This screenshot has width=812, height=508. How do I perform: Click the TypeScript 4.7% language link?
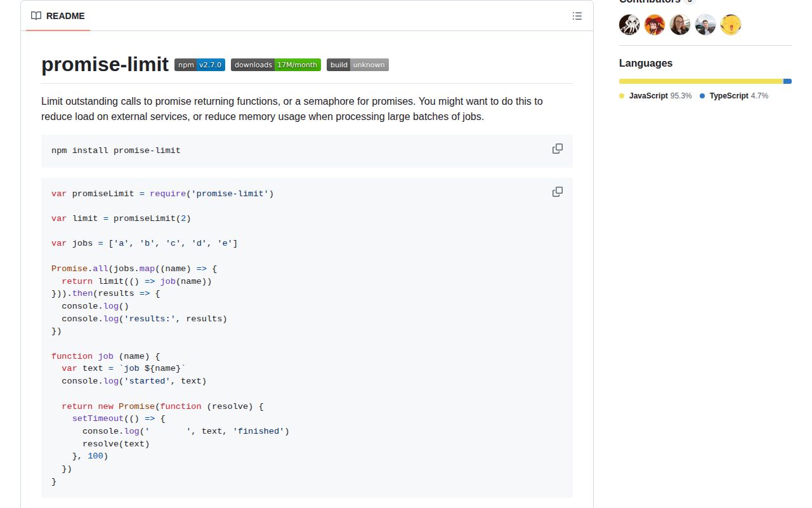734,96
